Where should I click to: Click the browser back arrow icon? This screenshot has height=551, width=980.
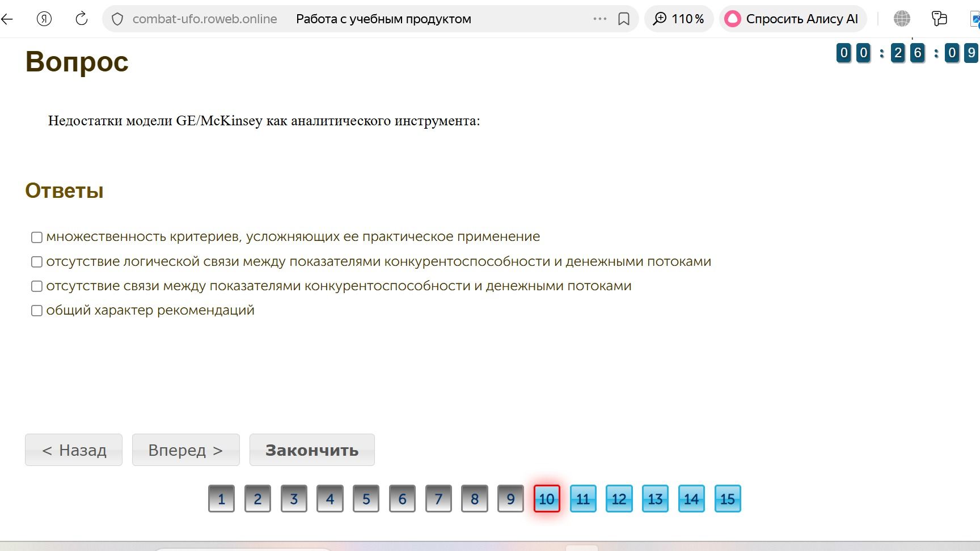pyautogui.click(x=7, y=19)
